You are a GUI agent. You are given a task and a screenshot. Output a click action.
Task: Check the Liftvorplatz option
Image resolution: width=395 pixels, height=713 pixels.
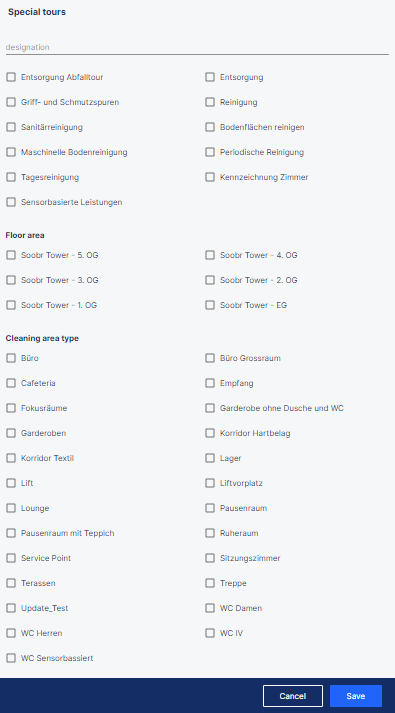(x=210, y=483)
